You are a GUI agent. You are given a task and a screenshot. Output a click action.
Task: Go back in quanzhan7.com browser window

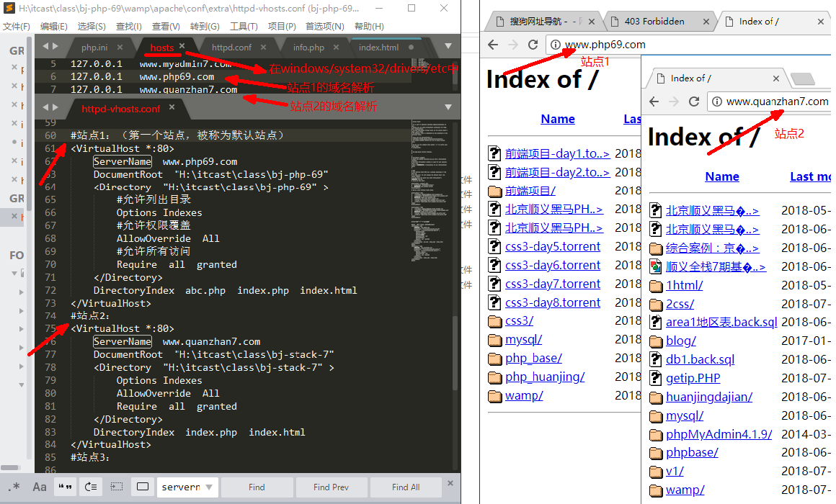coord(654,102)
